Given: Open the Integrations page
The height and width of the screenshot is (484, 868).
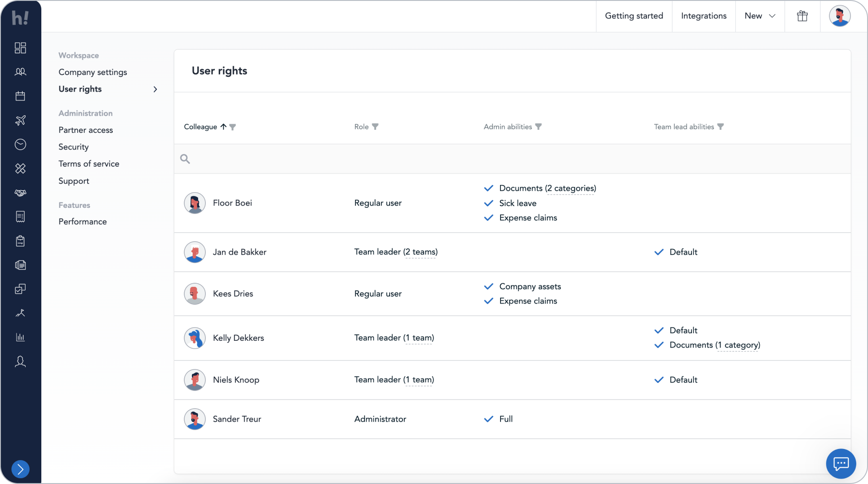Looking at the screenshot, I should point(703,16).
